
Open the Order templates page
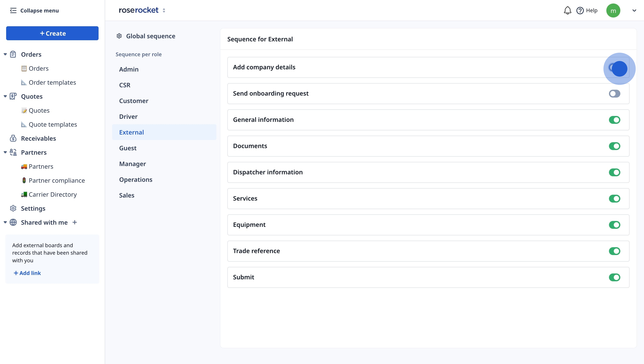(52, 82)
